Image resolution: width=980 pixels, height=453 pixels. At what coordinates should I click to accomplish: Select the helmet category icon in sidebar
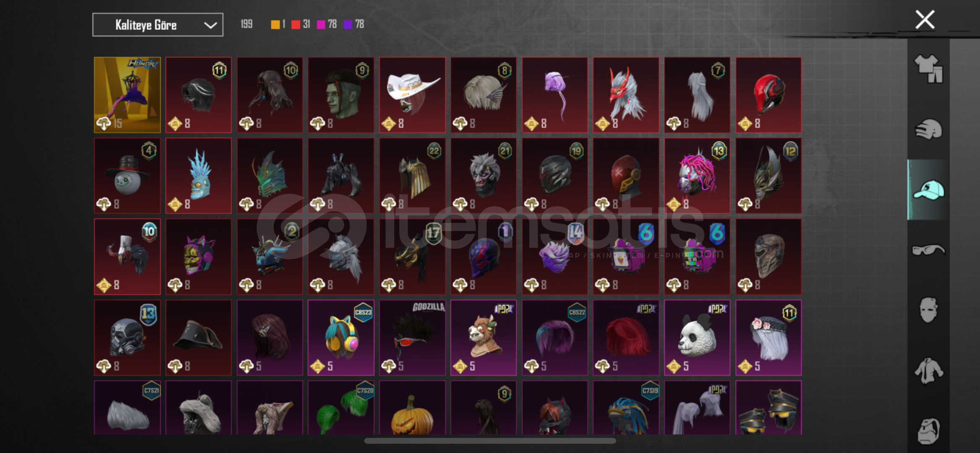click(x=928, y=129)
